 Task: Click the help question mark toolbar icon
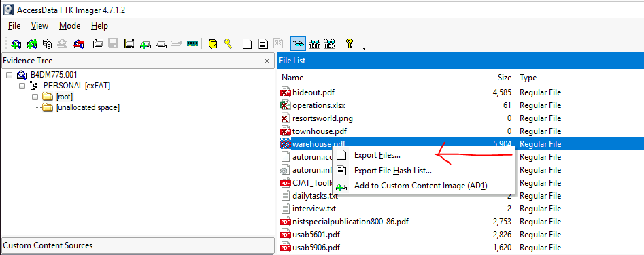point(350,43)
